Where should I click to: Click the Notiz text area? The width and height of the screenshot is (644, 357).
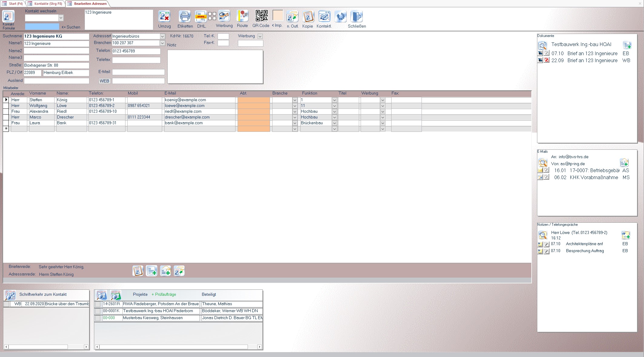215,67
